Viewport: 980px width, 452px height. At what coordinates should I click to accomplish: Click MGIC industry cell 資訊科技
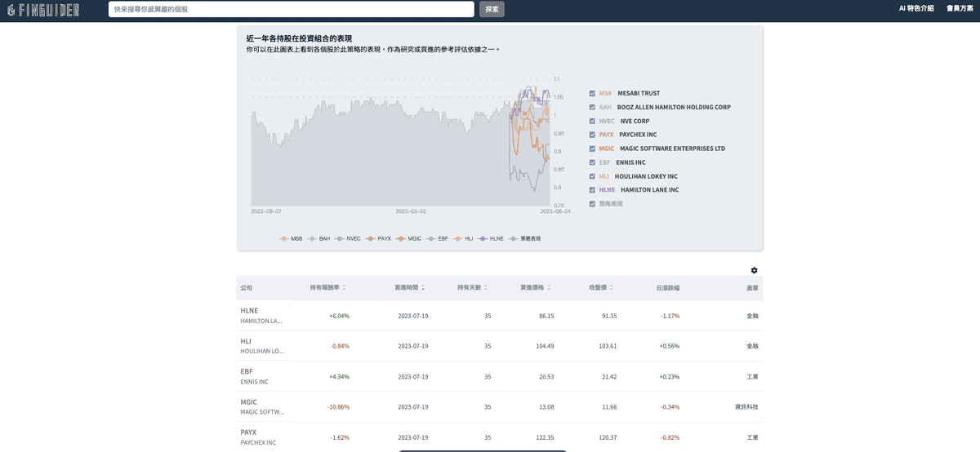click(x=747, y=406)
